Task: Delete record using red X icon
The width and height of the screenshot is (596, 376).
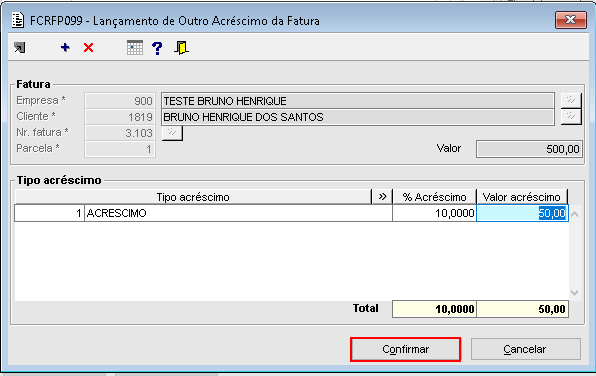Action: [x=89, y=48]
